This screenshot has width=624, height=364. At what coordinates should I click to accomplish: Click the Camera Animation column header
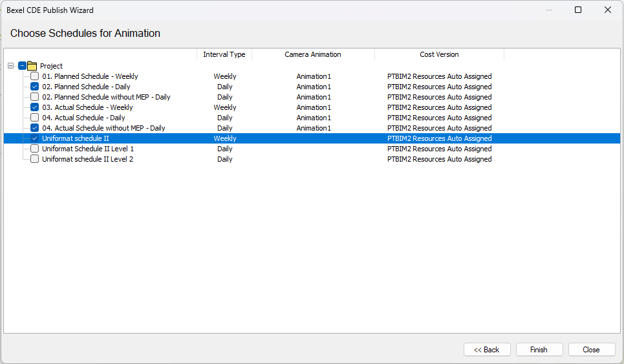click(x=313, y=54)
